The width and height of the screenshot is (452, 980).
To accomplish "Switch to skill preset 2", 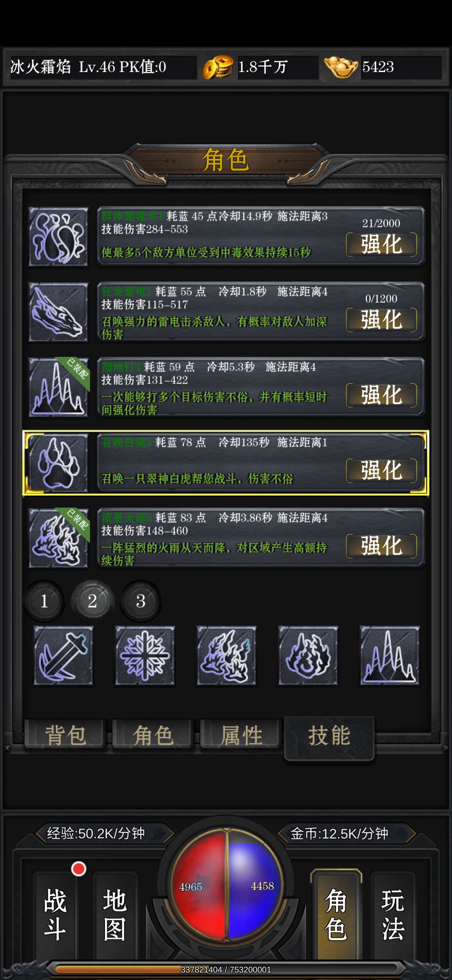I will 92,601.
